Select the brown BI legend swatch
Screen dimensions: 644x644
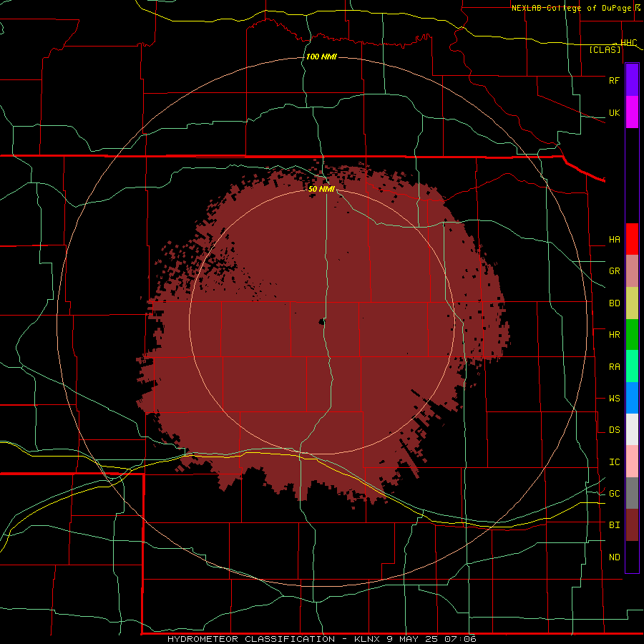[x=632, y=525]
